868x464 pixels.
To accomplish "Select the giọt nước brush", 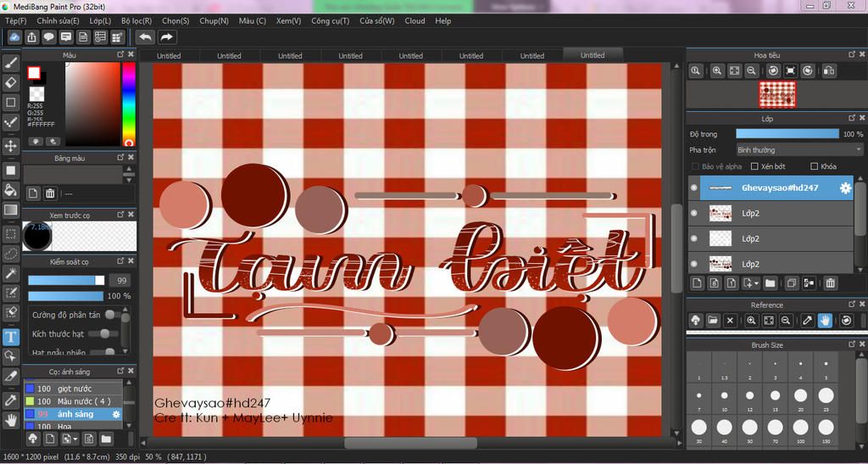I will 73,389.
